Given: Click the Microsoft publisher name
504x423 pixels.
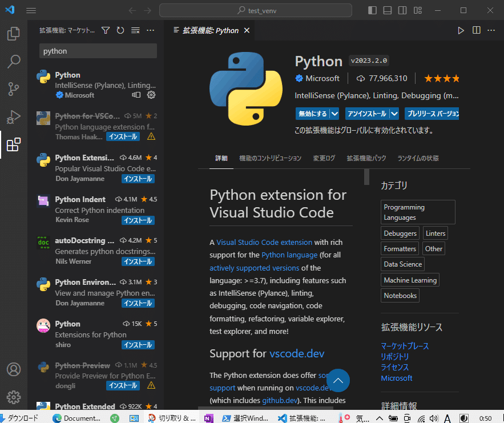Looking at the screenshot, I should coord(322,78).
